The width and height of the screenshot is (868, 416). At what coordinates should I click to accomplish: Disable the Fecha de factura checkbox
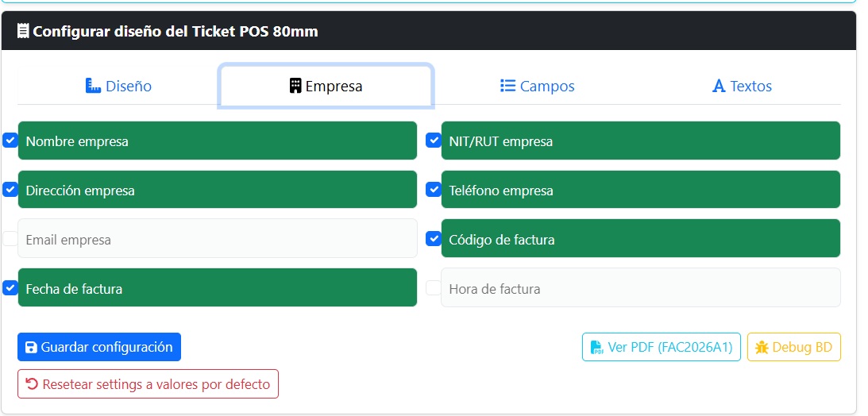pos(10,288)
